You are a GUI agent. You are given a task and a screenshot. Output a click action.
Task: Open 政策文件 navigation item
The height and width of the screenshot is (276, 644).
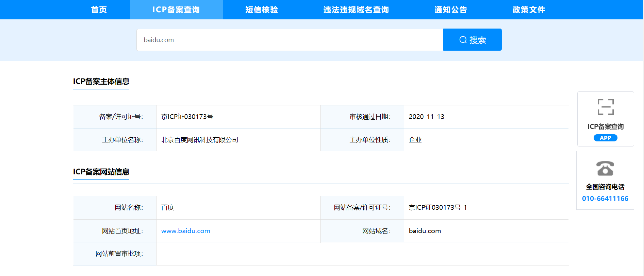point(529,10)
